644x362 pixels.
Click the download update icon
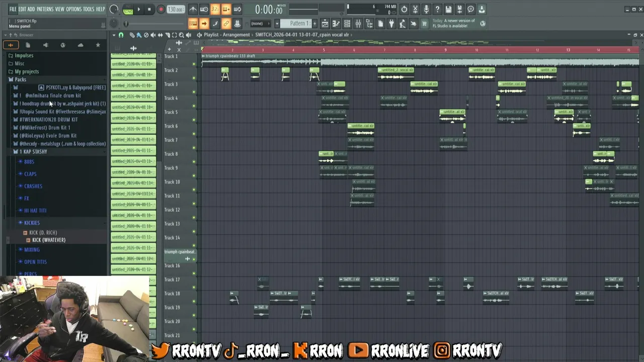(481, 9)
